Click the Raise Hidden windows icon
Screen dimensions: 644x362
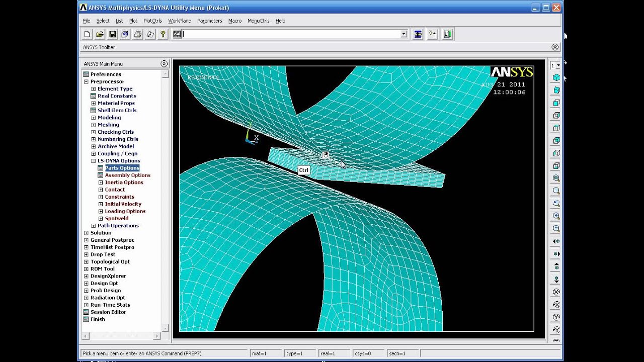[418, 34]
